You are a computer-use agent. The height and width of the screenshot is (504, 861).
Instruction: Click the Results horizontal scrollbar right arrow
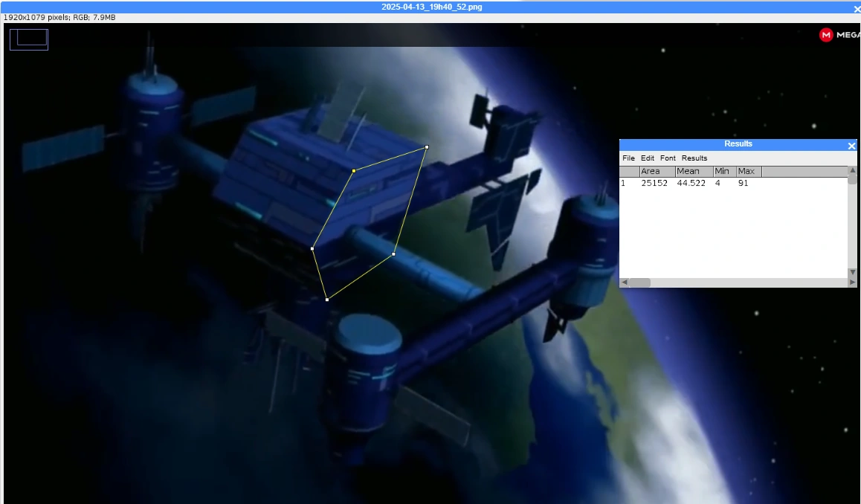(x=852, y=282)
